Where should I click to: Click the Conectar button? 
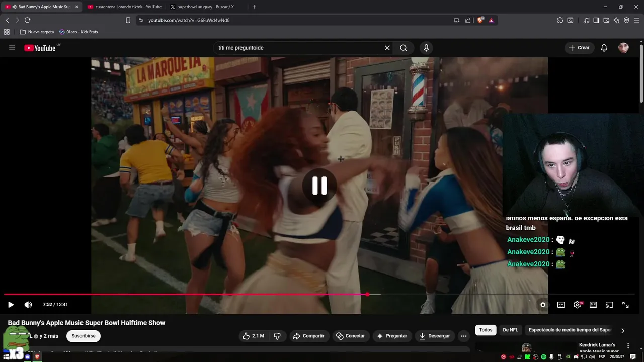pyautogui.click(x=350, y=336)
